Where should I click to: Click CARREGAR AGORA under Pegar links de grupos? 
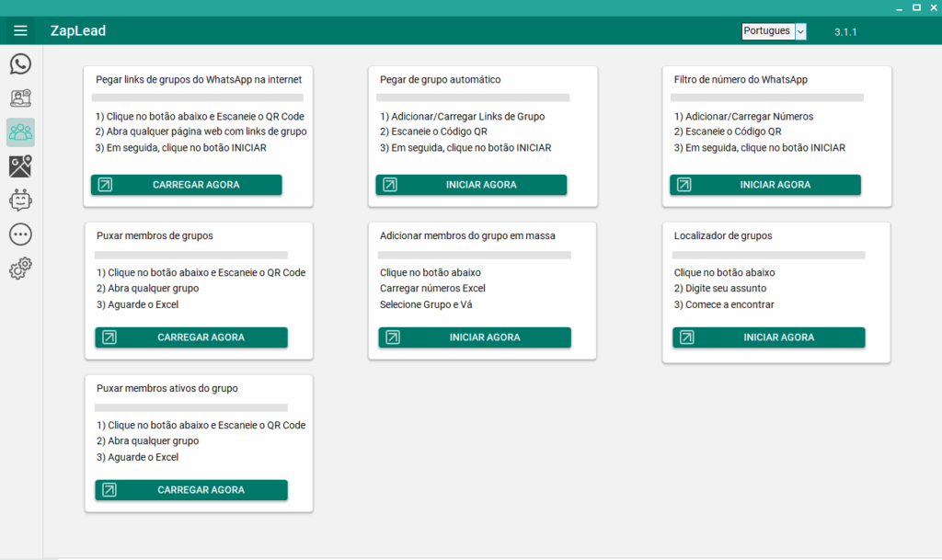pyautogui.click(x=187, y=185)
